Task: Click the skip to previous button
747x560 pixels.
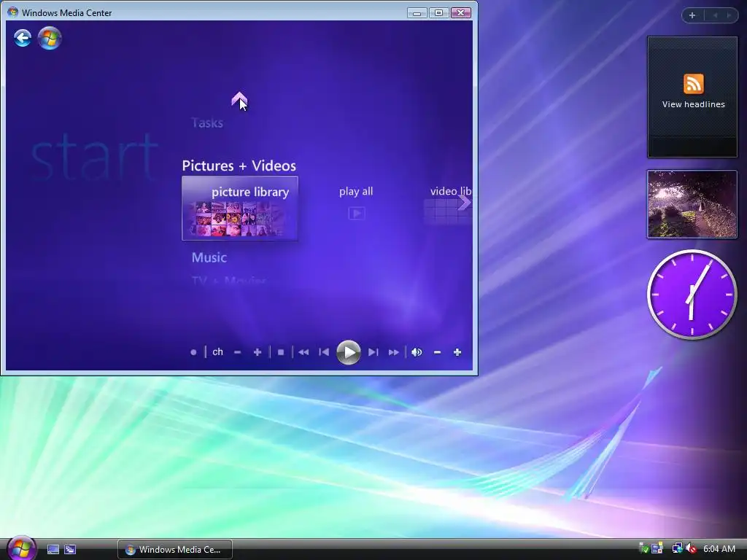Action: click(324, 352)
